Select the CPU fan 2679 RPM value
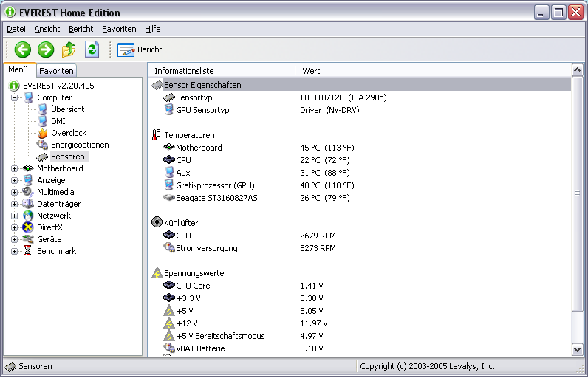The image size is (588, 378). (x=318, y=236)
